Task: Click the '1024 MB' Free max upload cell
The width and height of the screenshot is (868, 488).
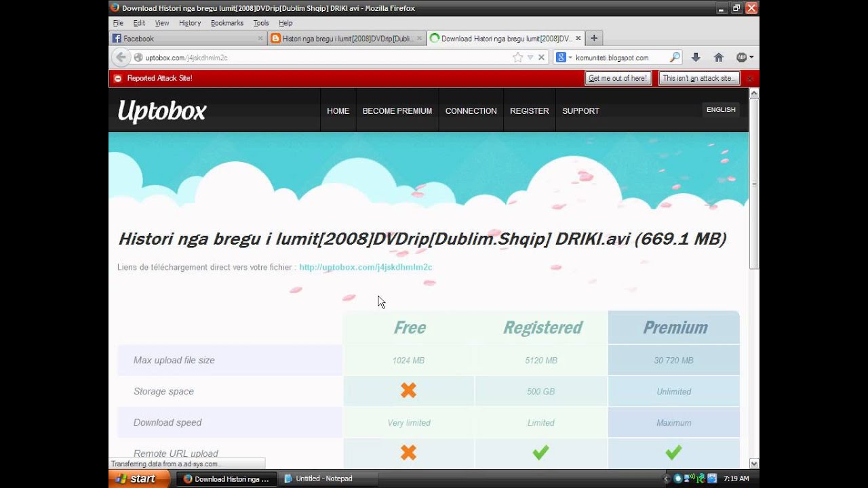Action: pos(408,361)
